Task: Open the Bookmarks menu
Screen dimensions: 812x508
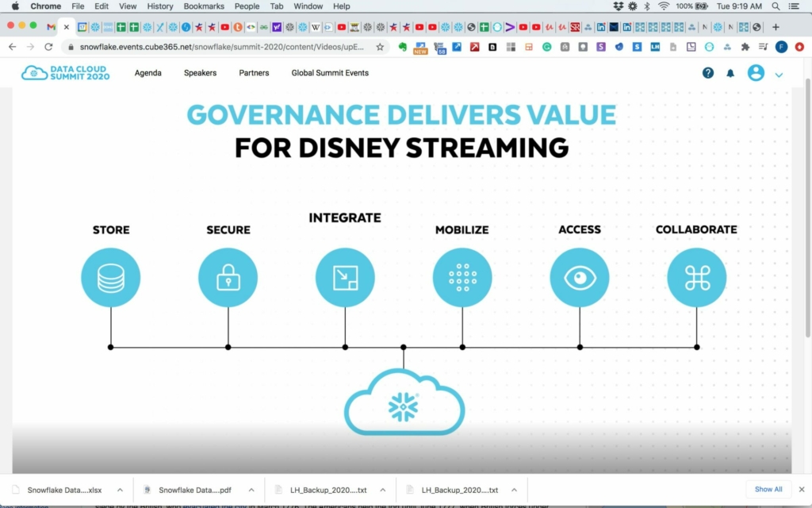Action: [204, 6]
